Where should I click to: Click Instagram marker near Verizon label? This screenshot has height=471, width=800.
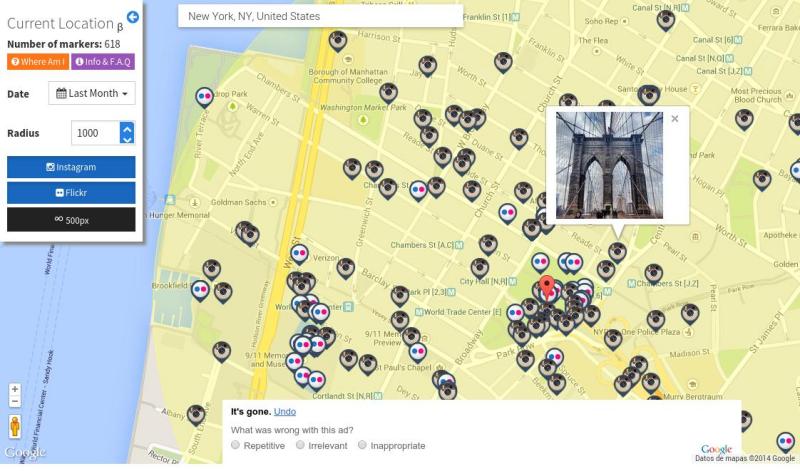[345, 268]
